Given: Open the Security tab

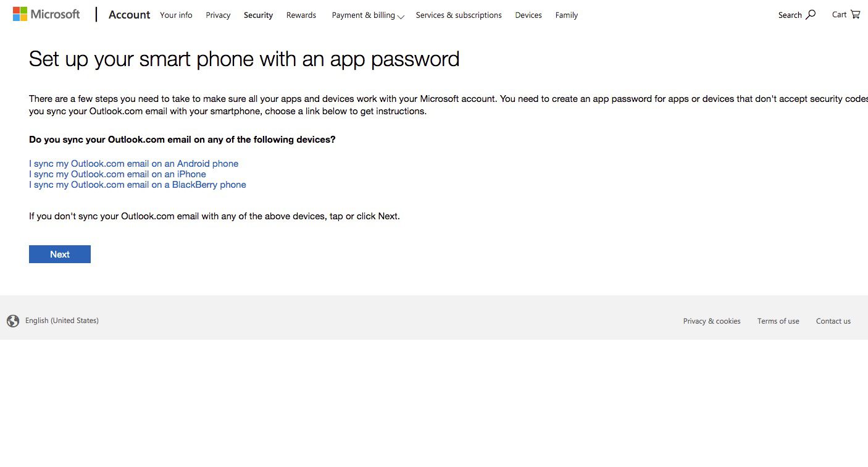Looking at the screenshot, I should pyautogui.click(x=258, y=15).
